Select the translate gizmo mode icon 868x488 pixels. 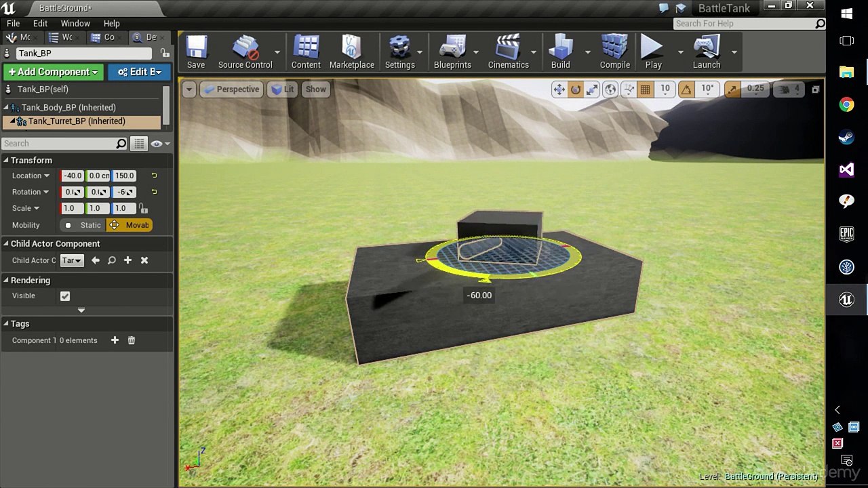[x=559, y=89]
